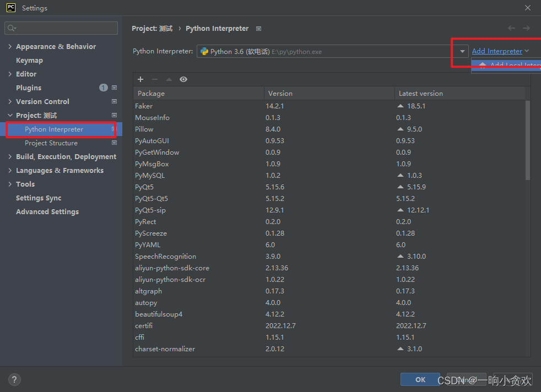
Task: Expand Languages & Frameworks section
Action: pyautogui.click(x=10, y=170)
